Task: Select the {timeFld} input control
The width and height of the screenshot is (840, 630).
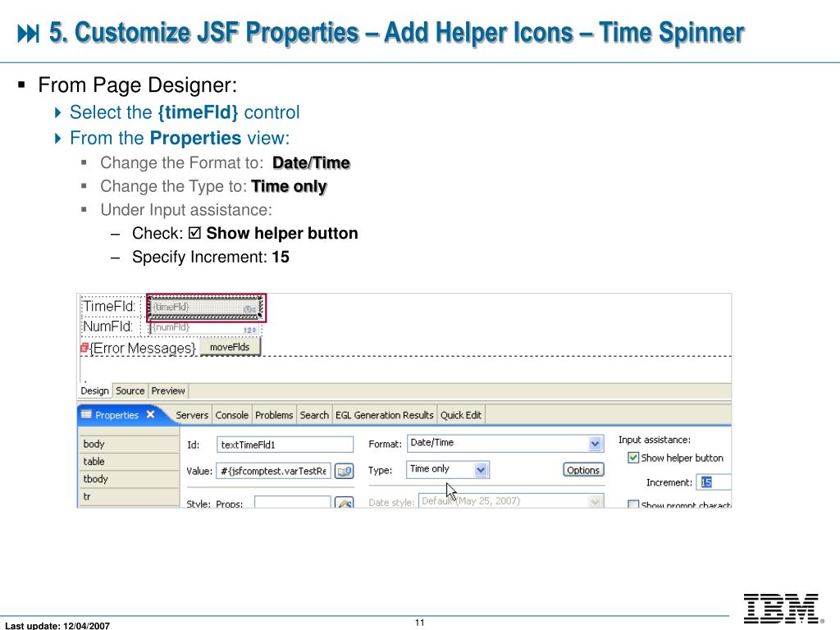Action: [x=206, y=308]
